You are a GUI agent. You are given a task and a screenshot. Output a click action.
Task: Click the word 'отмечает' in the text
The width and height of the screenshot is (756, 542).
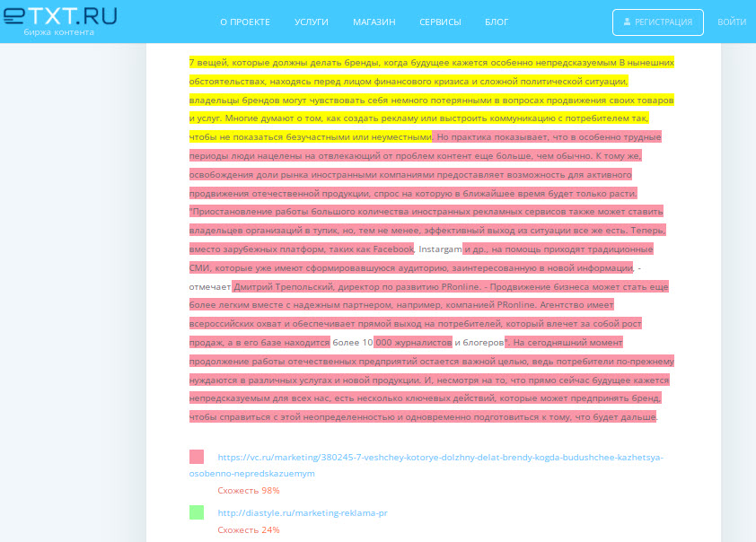(210, 286)
